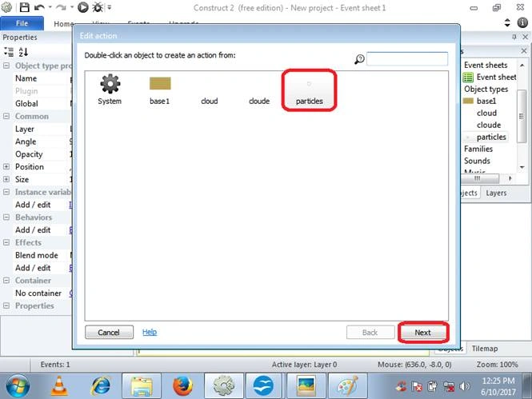Choose the cloude object in dialog
Image resolution: width=532 pixels, height=399 pixels.
259,101
